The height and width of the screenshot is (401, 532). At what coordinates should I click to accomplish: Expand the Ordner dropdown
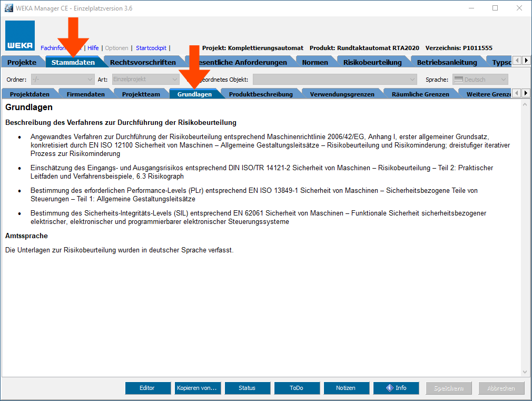point(90,80)
